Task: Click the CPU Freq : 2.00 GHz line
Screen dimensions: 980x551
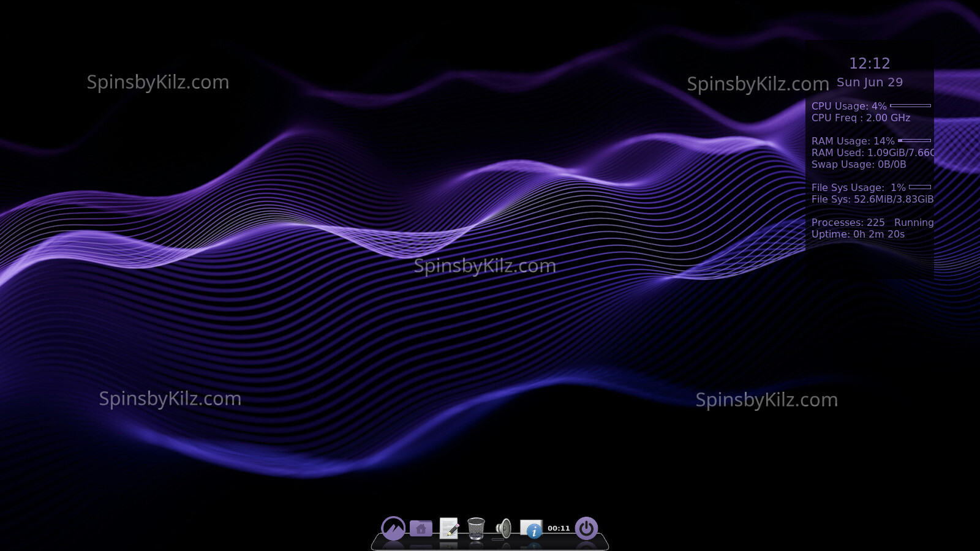Action: [x=861, y=118]
